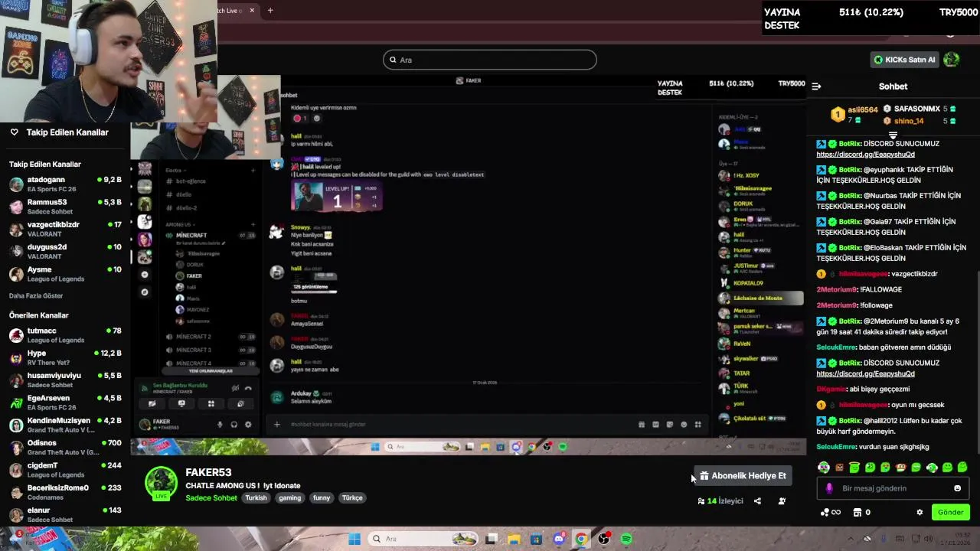This screenshot has width=980, height=551.
Task: Expand the gift leaderboard chevron below shino_14
Action: coord(893,135)
